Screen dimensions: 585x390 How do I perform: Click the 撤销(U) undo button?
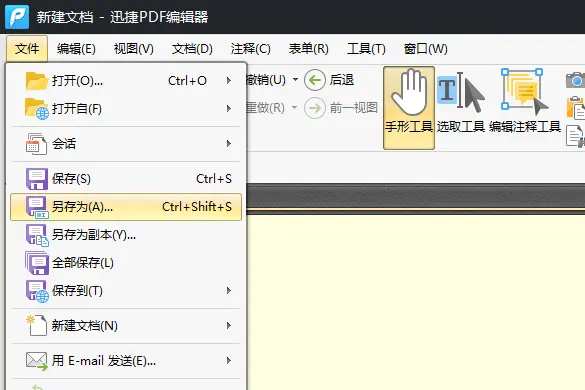266,80
